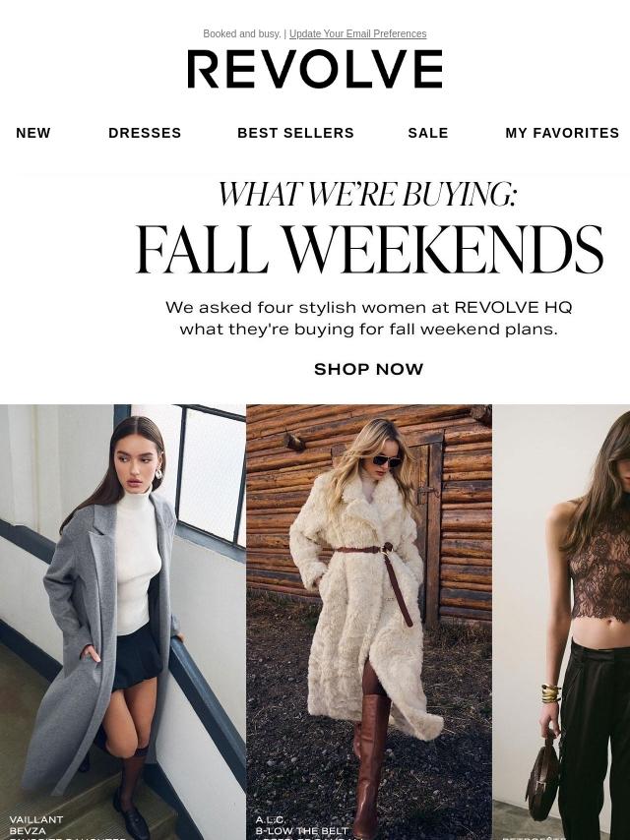Viewport: 630px width, 840px height.
Task: Click the REVOLVE logo
Action: point(315,69)
